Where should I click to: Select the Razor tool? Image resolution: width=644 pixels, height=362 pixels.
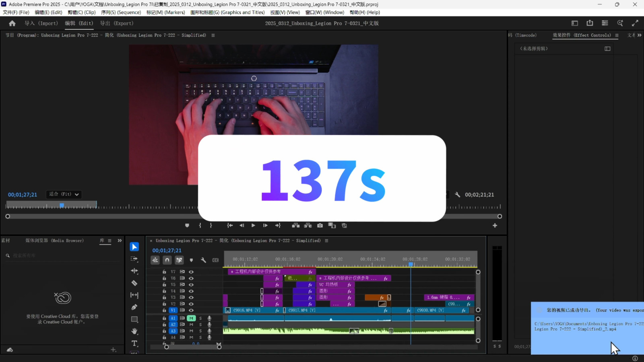[x=134, y=283]
